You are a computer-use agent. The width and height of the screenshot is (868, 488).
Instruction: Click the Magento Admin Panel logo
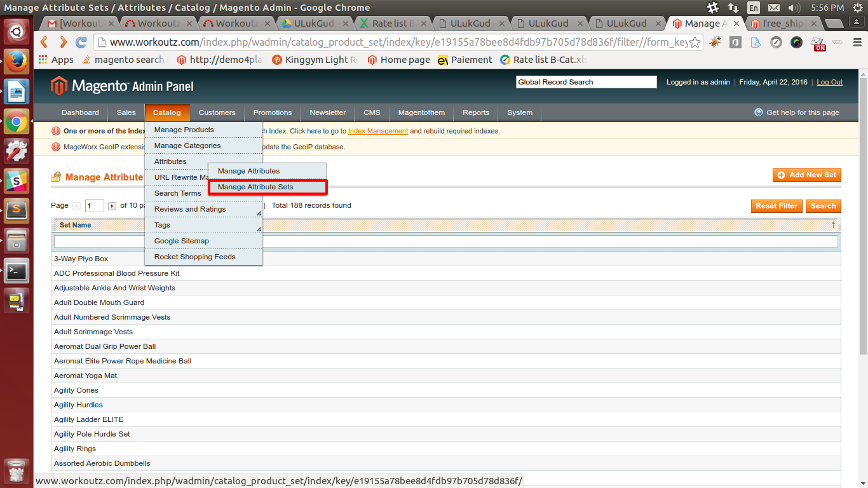pyautogui.click(x=122, y=86)
